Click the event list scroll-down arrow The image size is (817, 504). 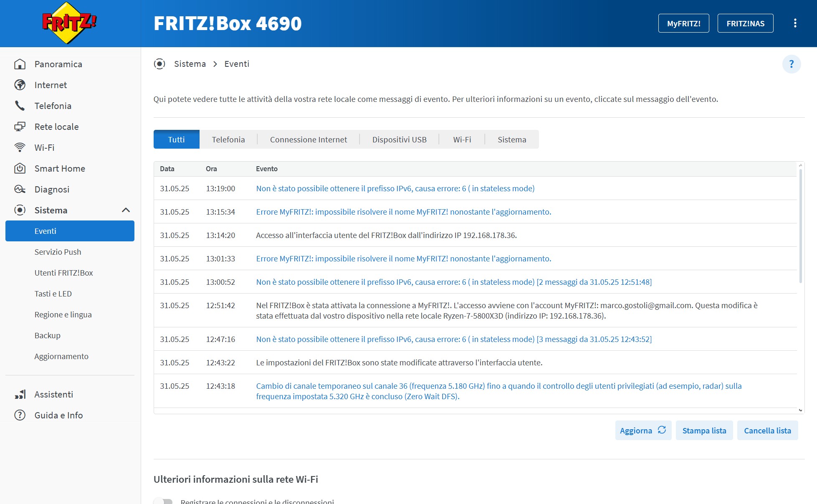pos(800,410)
